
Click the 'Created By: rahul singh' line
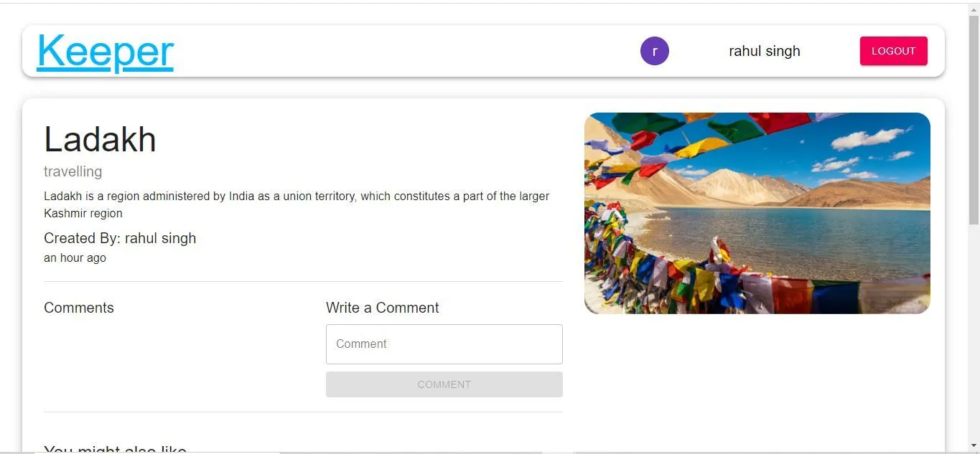pos(120,238)
